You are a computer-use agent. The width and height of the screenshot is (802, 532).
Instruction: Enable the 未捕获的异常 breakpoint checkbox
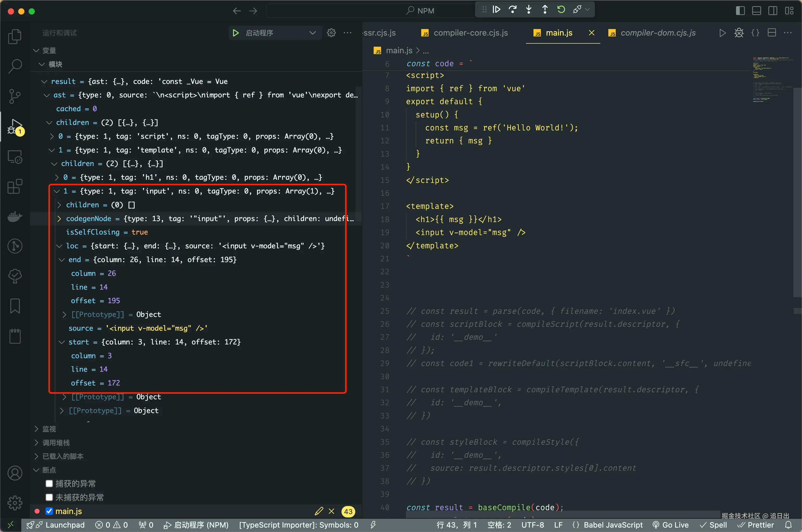point(49,497)
